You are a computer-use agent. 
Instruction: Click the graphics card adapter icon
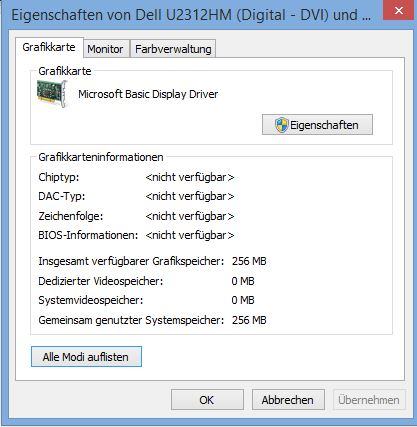tap(52, 94)
